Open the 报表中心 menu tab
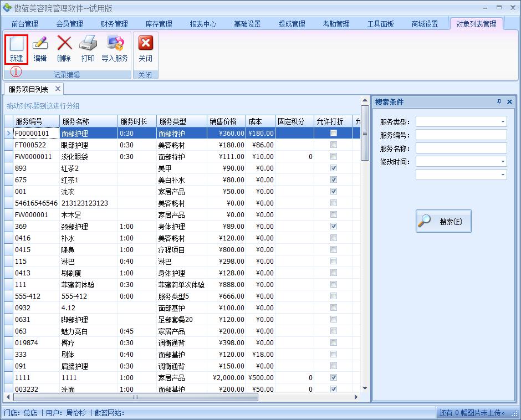The width and height of the screenshot is (521, 420). coord(203,24)
